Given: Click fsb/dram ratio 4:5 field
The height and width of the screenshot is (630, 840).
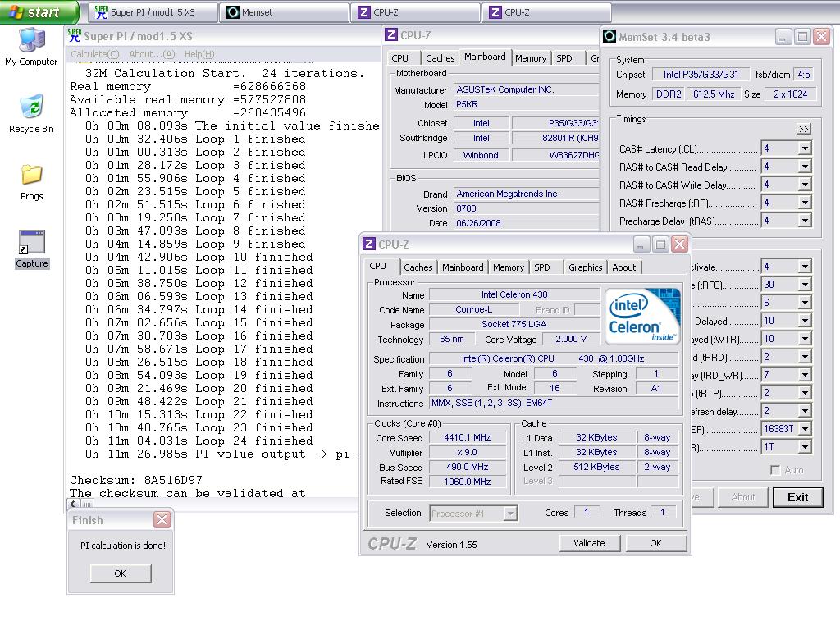Looking at the screenshot, I should [x=804, y=75].
